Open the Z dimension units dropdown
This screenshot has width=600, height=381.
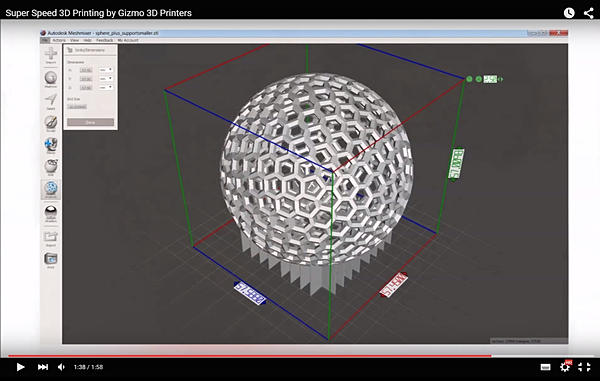[x=106, y=87]
